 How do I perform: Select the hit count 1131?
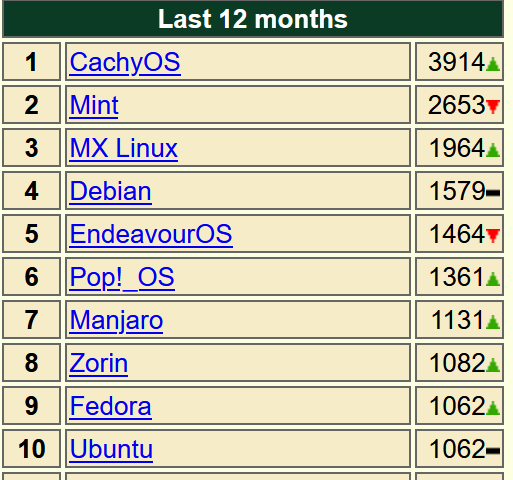(458, 320)
